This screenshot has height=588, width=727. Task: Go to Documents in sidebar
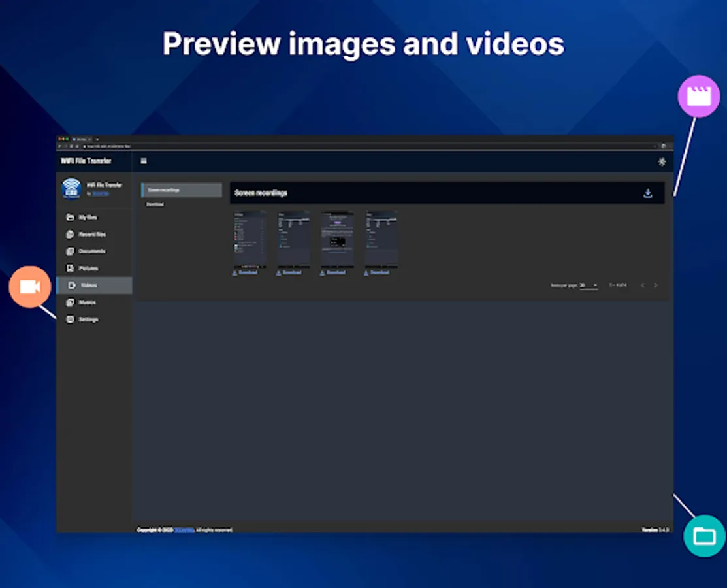coord(91,252)
